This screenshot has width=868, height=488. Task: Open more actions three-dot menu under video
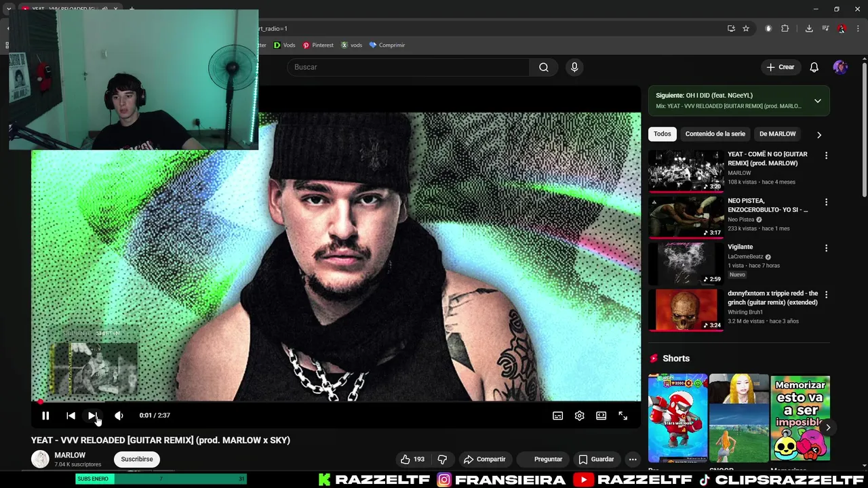click(x=633, y=460)
